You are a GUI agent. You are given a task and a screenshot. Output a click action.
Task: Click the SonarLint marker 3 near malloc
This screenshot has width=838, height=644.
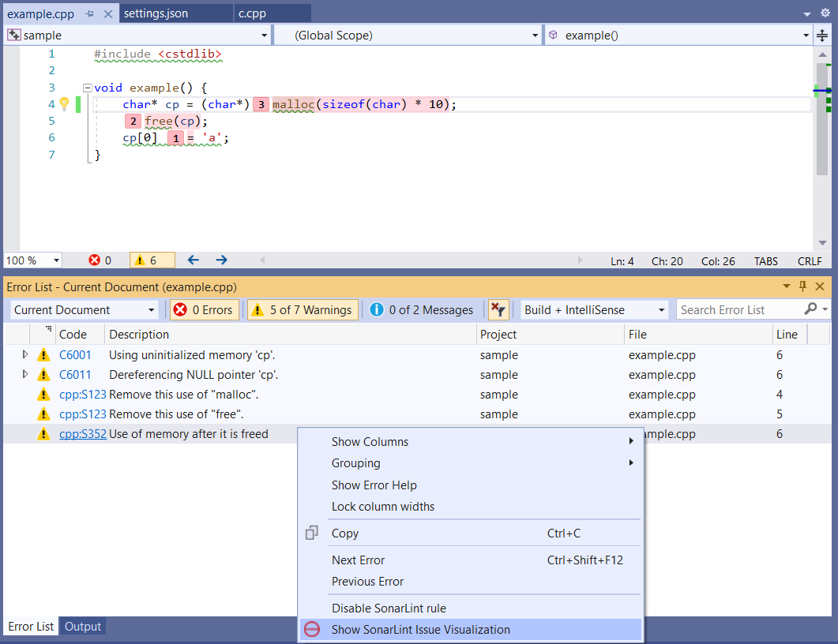click(x=261, y=104)
